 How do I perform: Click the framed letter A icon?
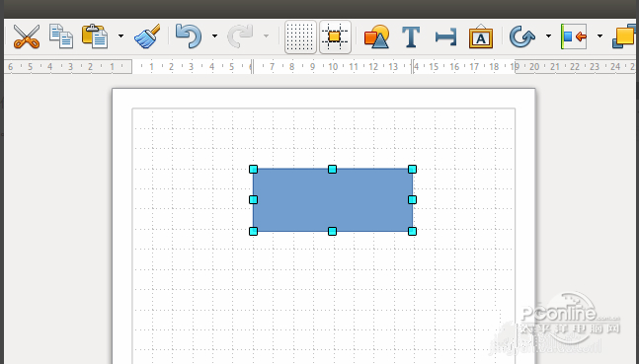pos(481,36)
